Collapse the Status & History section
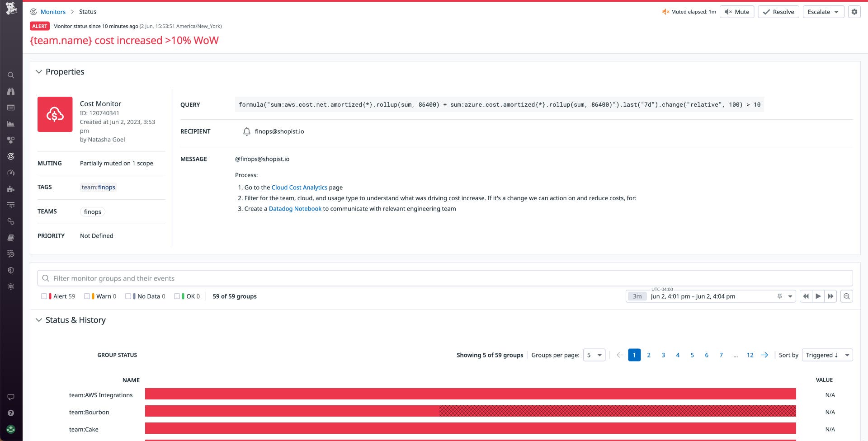This screenshot has width=868, height=441. click(39, 320)
